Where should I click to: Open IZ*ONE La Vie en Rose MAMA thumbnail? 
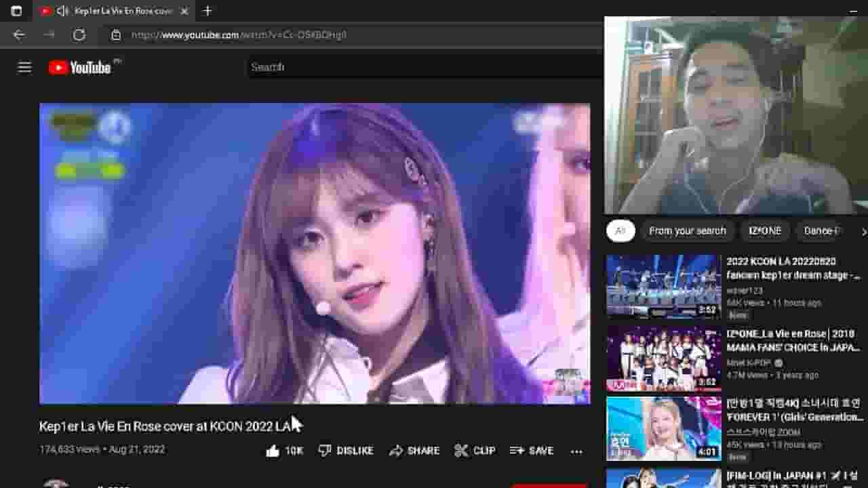(663, 359)
